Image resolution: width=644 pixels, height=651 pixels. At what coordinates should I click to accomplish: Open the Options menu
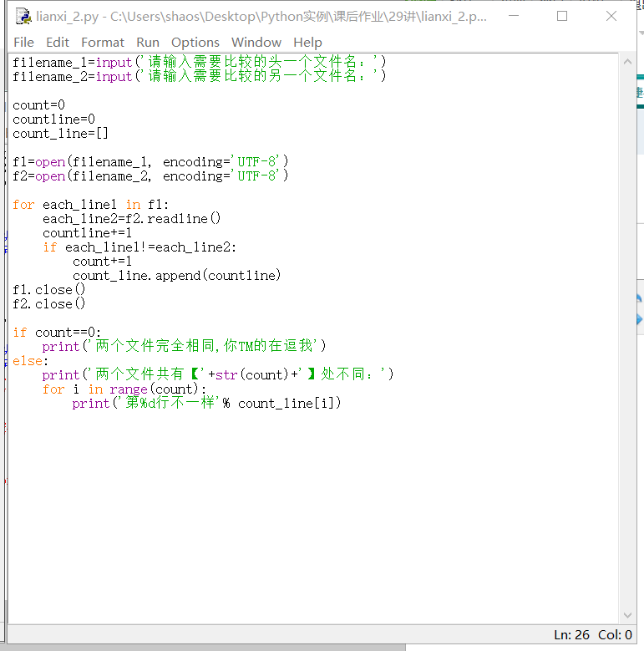[195, 42]
